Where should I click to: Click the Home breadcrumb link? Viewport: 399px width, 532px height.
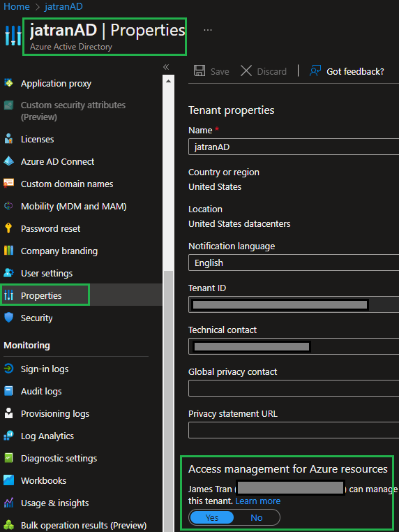point(17,6)
